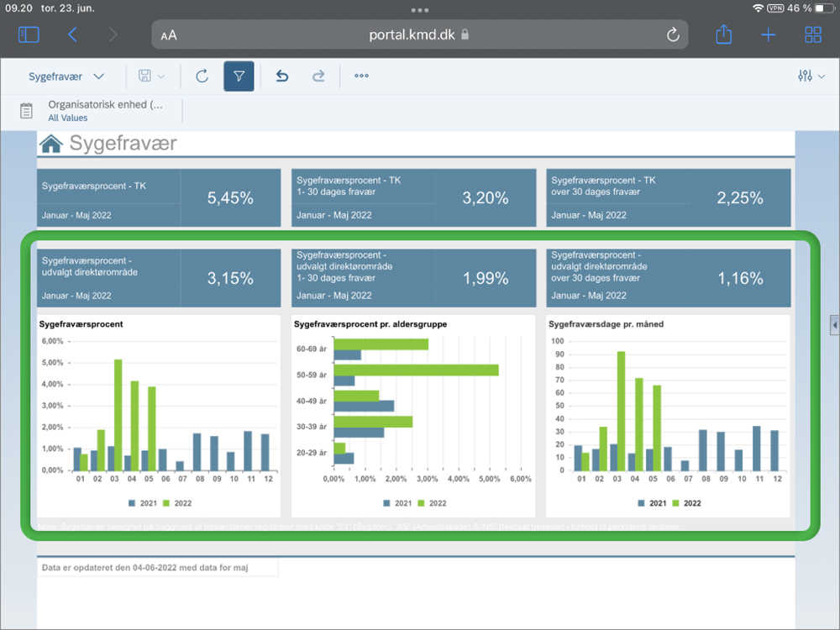The height and width of the screenshot is (630, 840).
Task: Refresh the dashboard data
Action: coord(202,76)
